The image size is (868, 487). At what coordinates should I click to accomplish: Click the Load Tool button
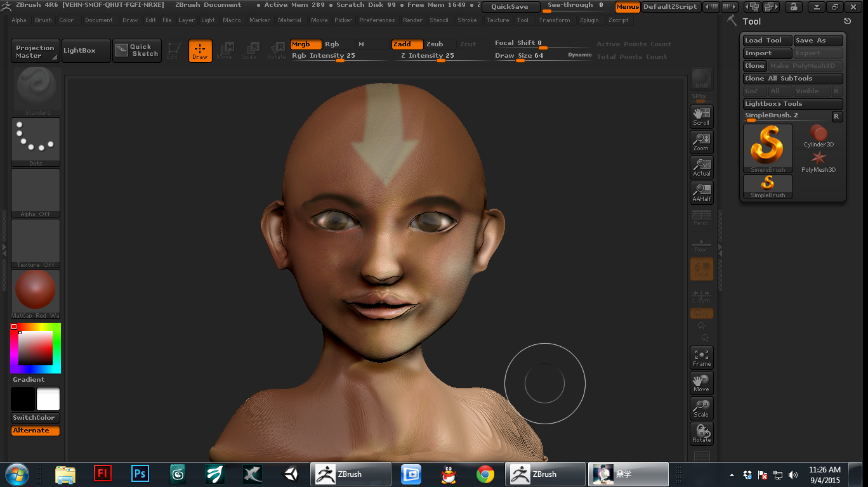[768, 41]
